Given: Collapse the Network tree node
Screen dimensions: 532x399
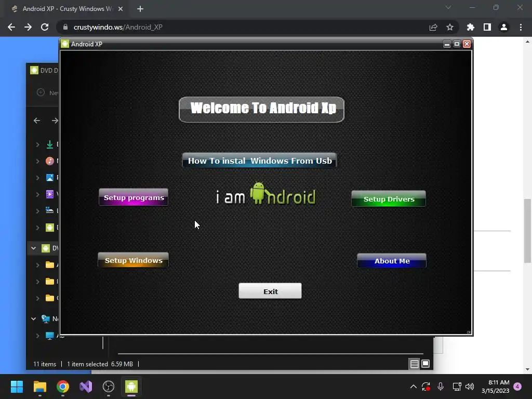Looking at the screenshot, I should click(33, 318).
